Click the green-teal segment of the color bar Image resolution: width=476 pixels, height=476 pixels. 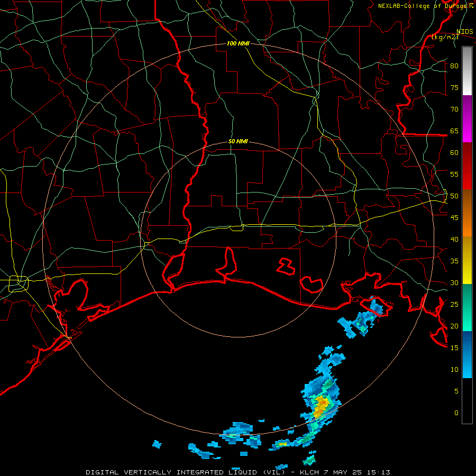pyautogui.click(x=467, y=307)
